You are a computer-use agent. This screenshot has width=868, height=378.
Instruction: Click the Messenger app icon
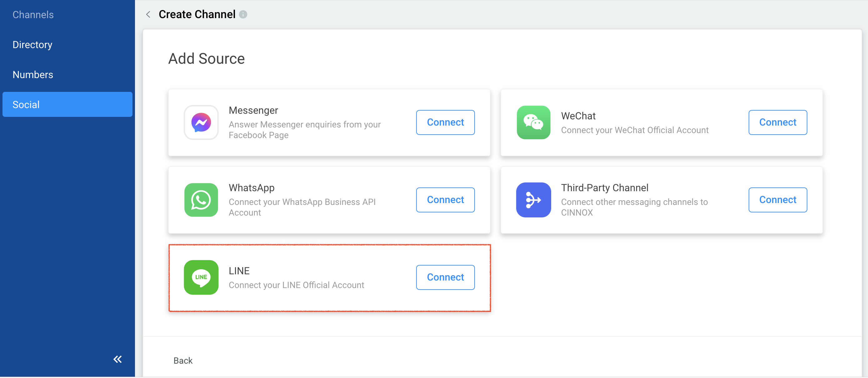click(x=201, y=123)
